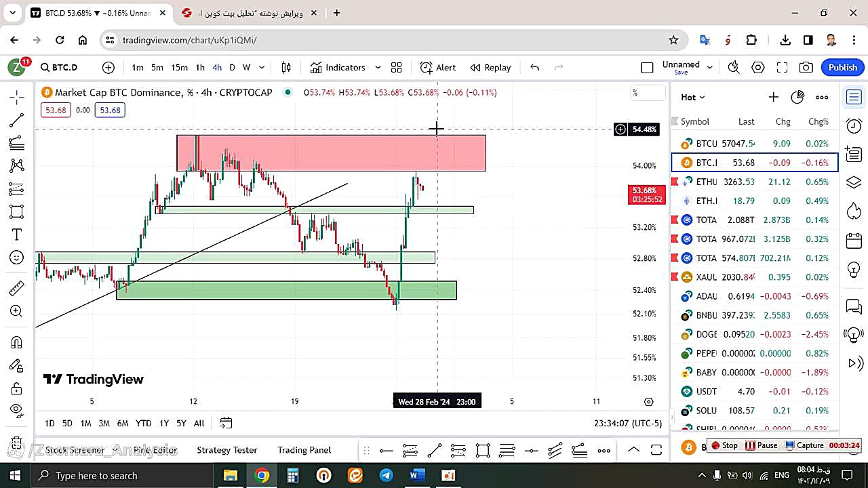Screen dimensions: 868x488
Task: Maximize the bottom panel
Action: pyautogui.click(x=656, y=450)
